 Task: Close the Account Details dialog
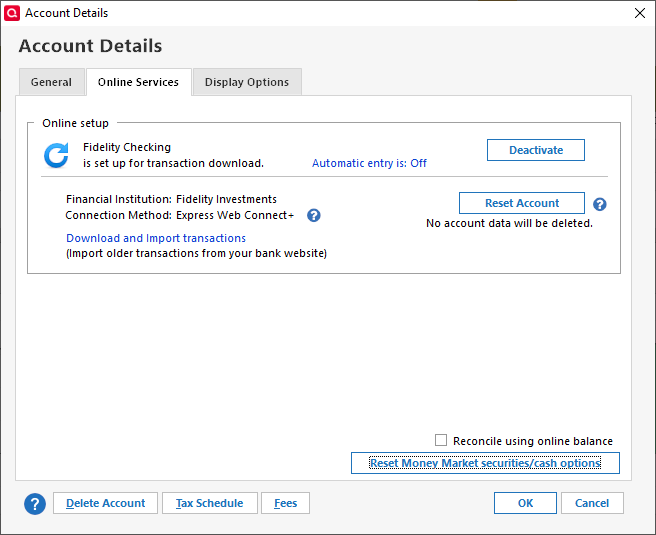click(x=640, y=13)
